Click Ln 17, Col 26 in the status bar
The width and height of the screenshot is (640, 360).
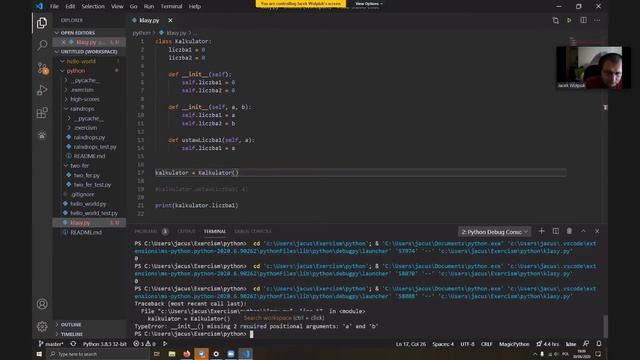pyautogui.click(x=410, y=344)
